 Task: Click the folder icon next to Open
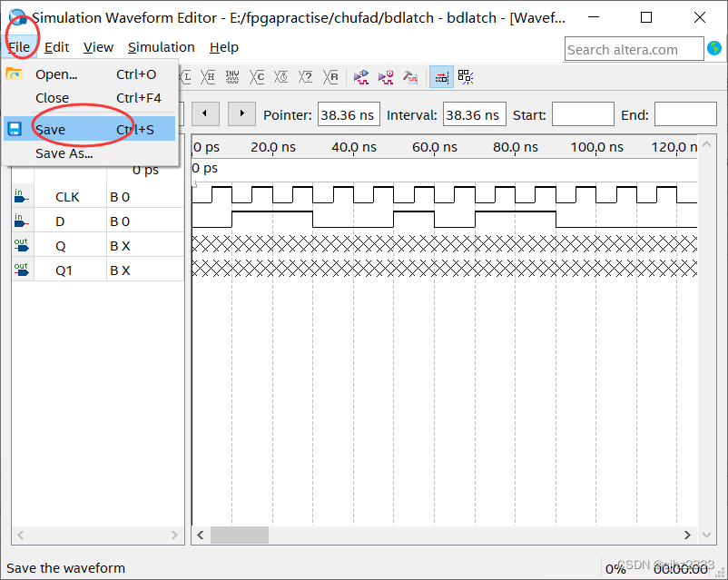14,74
